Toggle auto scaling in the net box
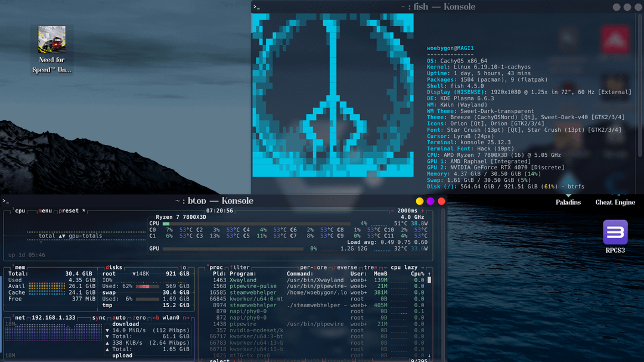Image resolution: width=644 pixels, height=362 pixels. [119, 318]
